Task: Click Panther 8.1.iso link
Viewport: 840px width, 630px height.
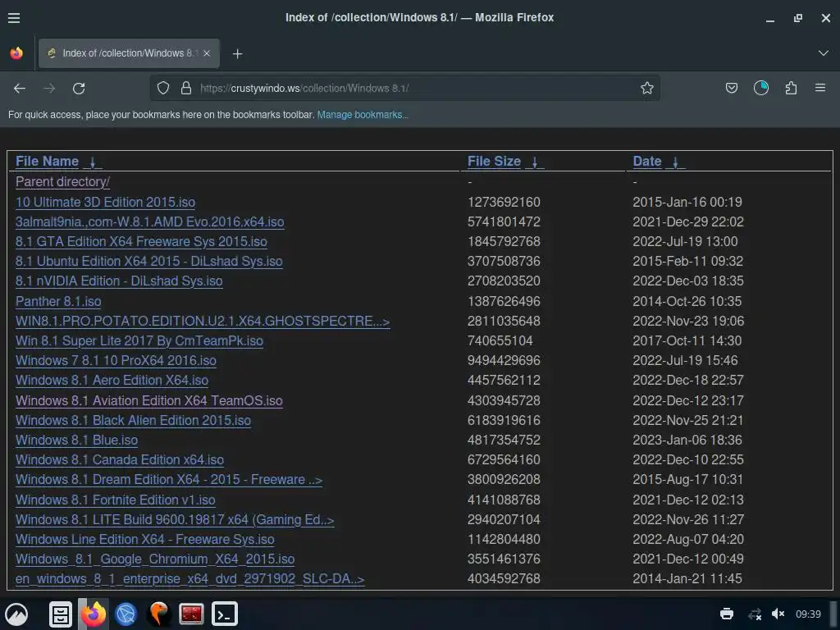Action: tap(58, 301)
